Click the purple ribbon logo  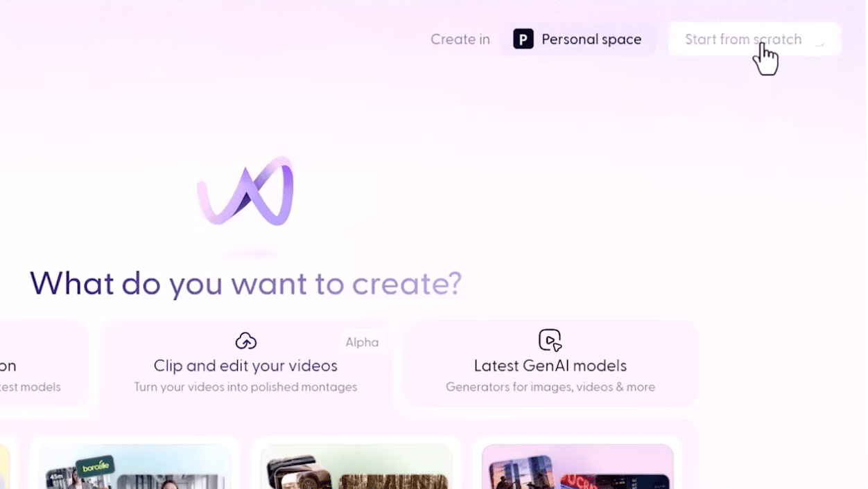click(x=245, y=191)
